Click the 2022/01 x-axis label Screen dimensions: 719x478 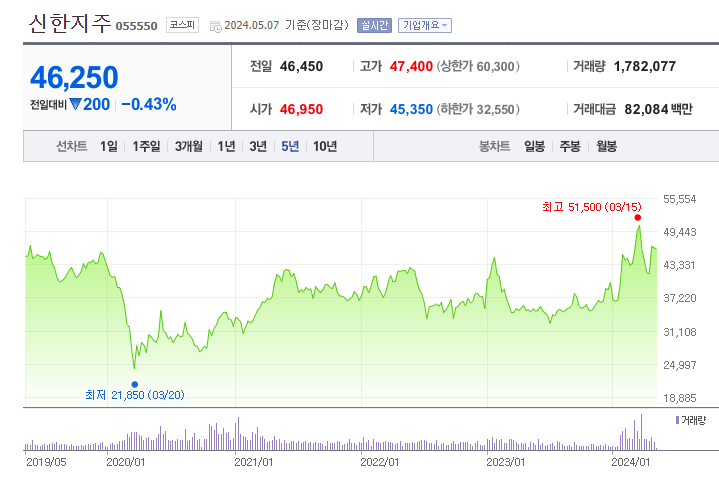pos(380,462)
